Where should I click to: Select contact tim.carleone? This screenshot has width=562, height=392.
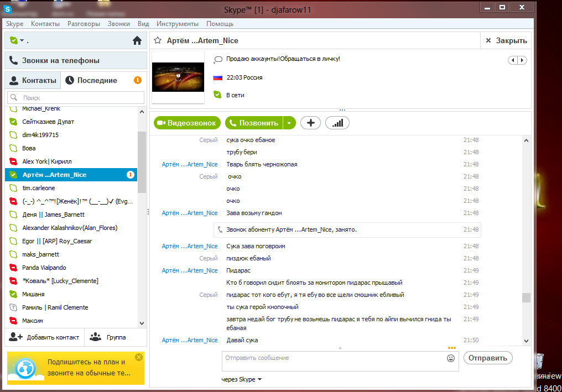(x=71, y=188)
